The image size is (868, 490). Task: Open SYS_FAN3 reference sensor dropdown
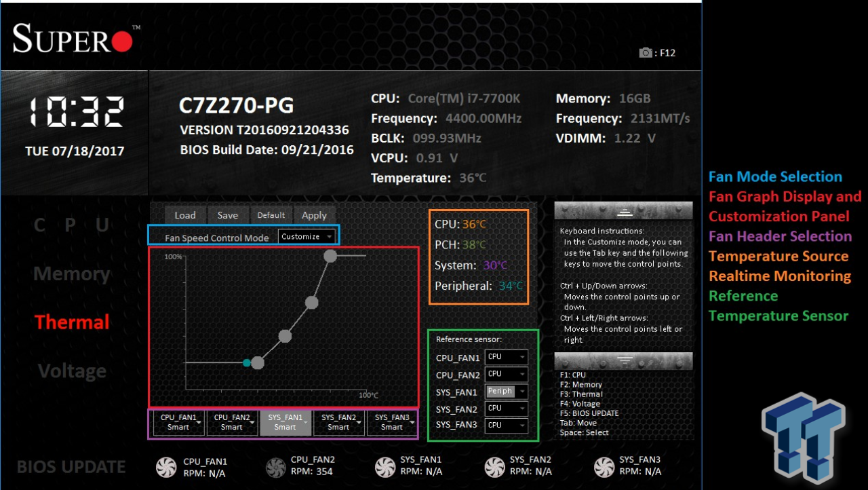click(506, 426)
